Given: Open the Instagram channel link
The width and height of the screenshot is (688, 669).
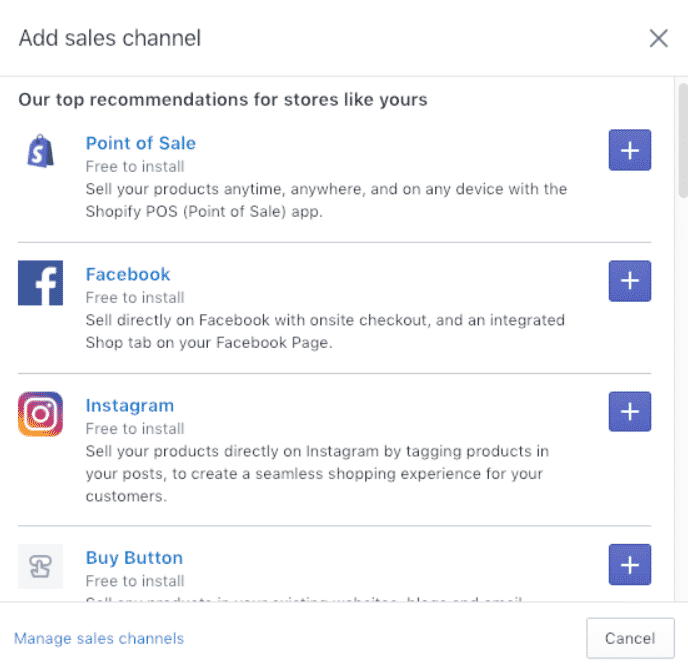Looking at the screenshot, I should [x=130, y=405].
